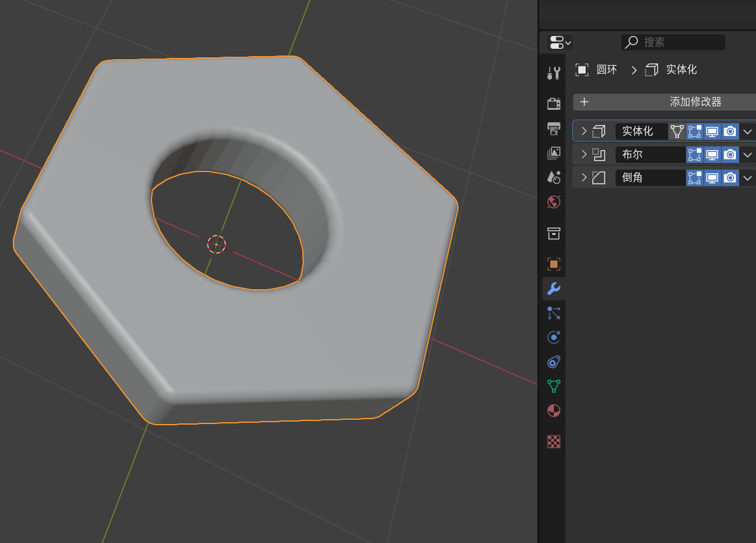Toggle edit mode display for 实体化
756x543 pixels.
695,131
